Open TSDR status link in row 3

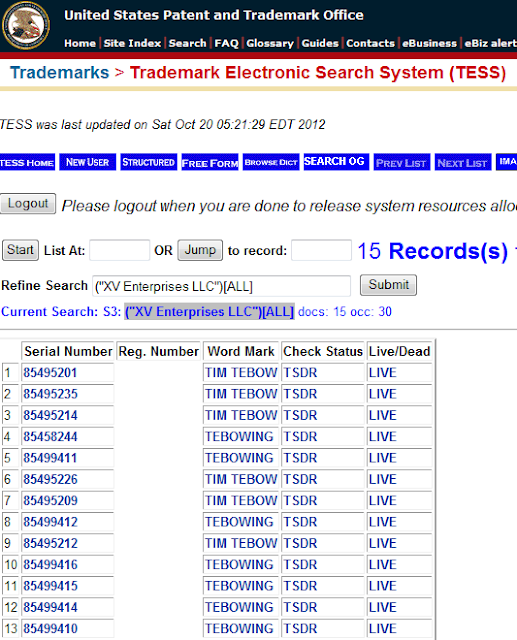click(x=300, y=415)
